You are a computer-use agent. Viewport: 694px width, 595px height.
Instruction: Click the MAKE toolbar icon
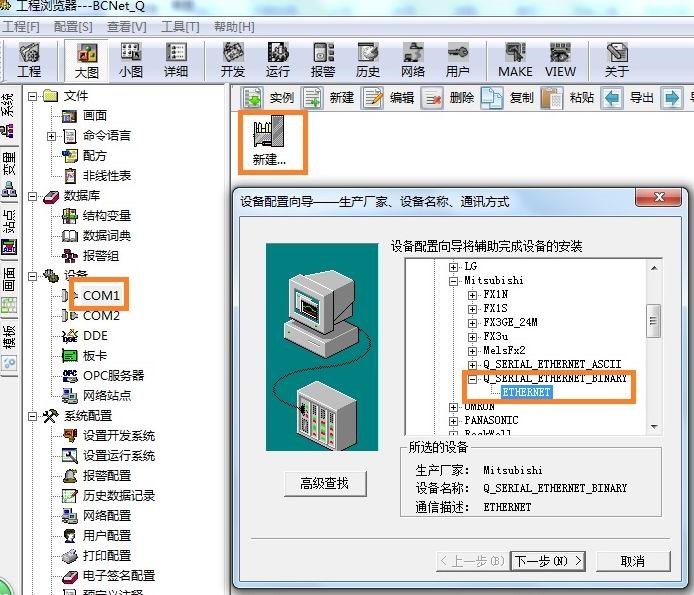[x=515, y=60]
